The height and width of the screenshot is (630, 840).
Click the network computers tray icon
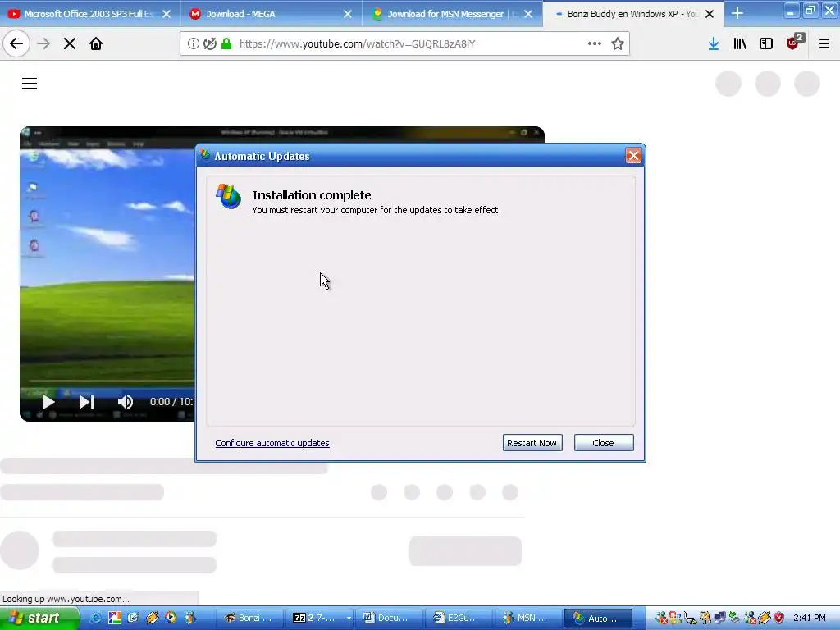720,619
